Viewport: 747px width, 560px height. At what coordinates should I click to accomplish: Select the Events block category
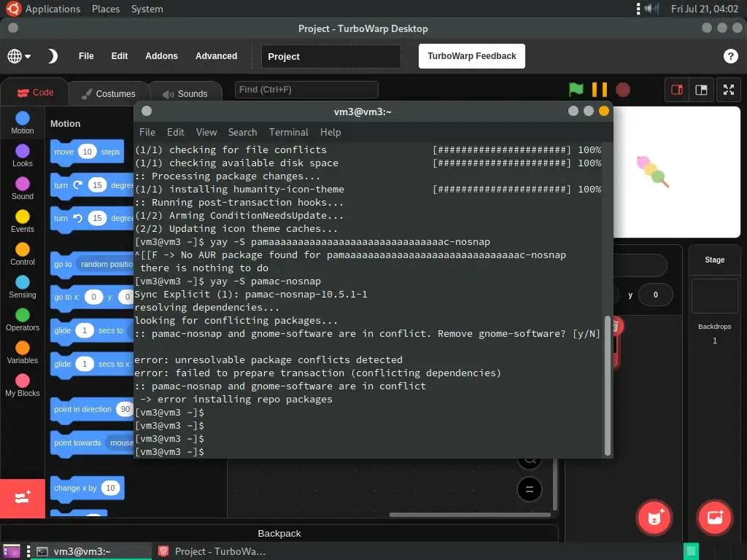(x=23, y=222)
